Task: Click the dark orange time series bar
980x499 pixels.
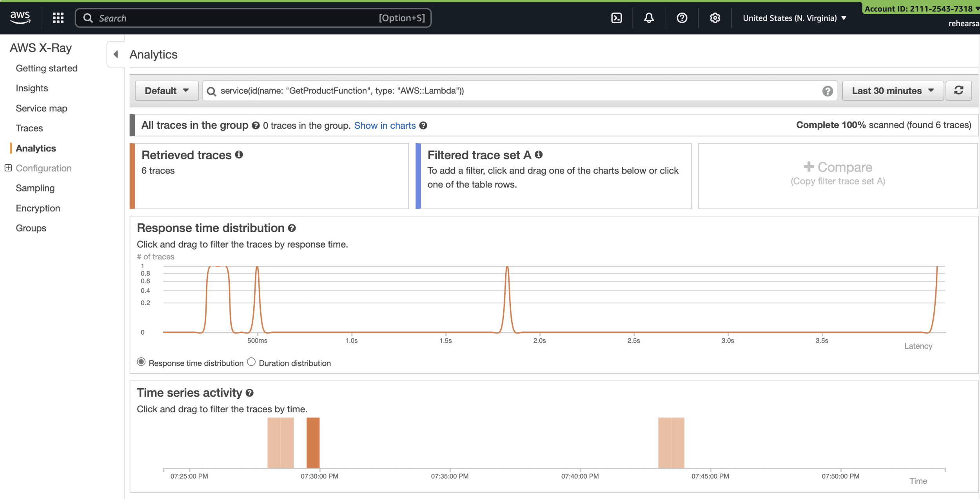Action: coord(313,443)
